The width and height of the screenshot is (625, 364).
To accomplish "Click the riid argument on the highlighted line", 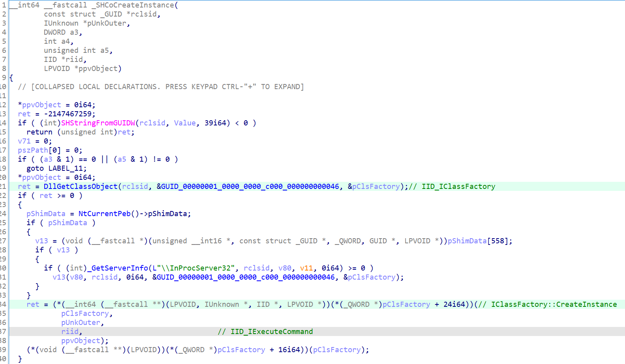I will click(69, 332).
